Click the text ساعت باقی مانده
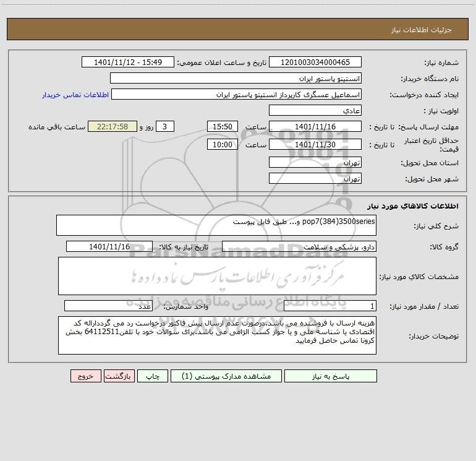476x461 pixels. point(57,127)
